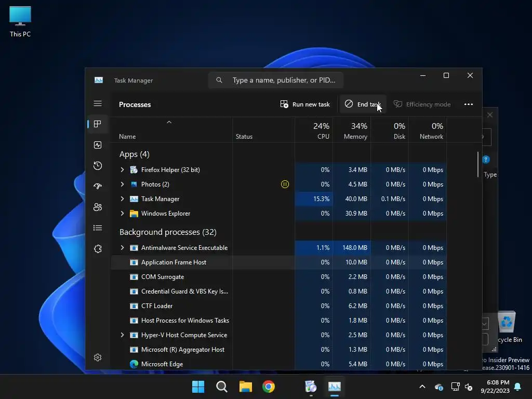This screenshot has height=399, width=532.
Task: Select the CTF Loader process
Action: [279, 306]
